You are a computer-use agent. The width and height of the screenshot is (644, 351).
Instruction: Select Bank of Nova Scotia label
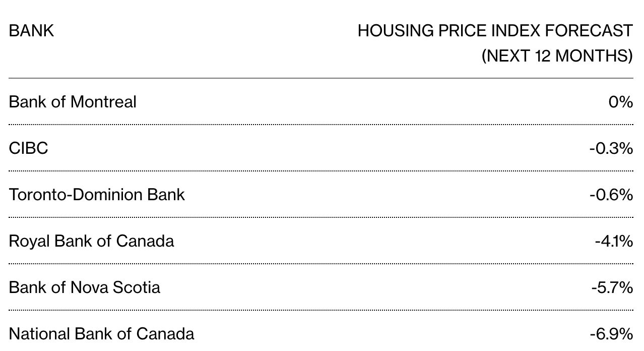pos(85,287)
